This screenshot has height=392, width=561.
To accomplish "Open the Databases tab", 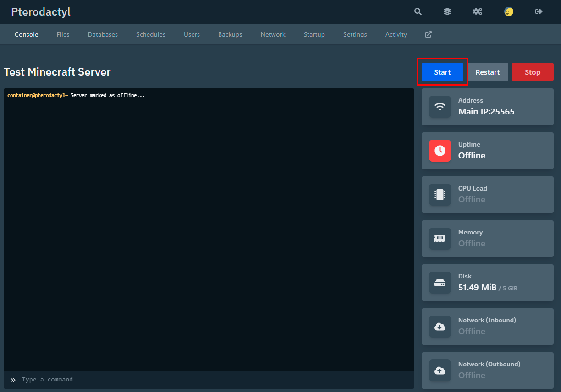I will click(x=103, y=34).
